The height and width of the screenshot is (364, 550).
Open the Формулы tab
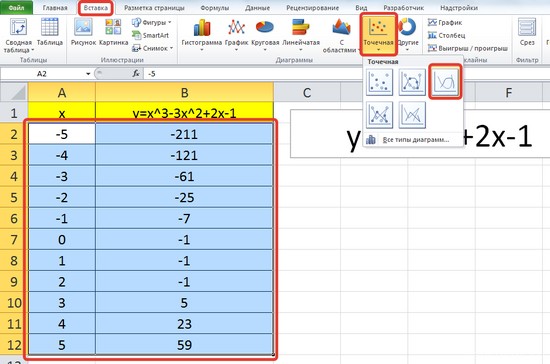click(x=215, y=7)
